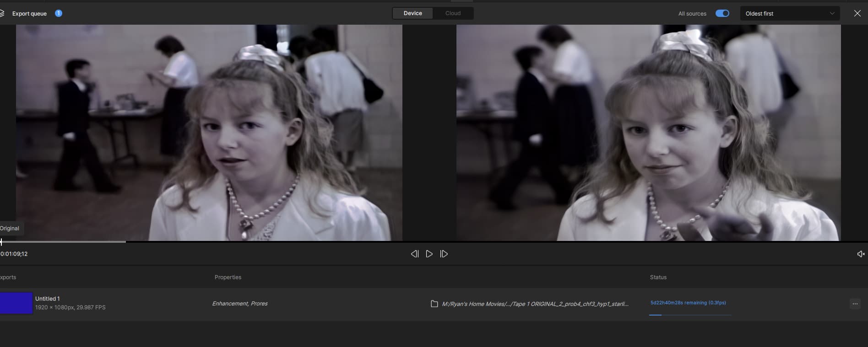Step back one frame
Viewport: 868px width, 347px height.
click(x=415, y=254)
